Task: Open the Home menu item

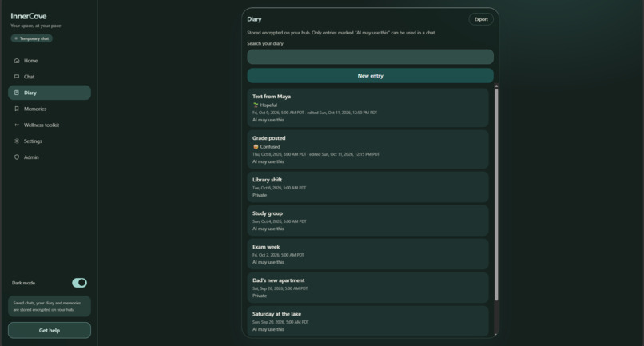Action: [50, 61]
